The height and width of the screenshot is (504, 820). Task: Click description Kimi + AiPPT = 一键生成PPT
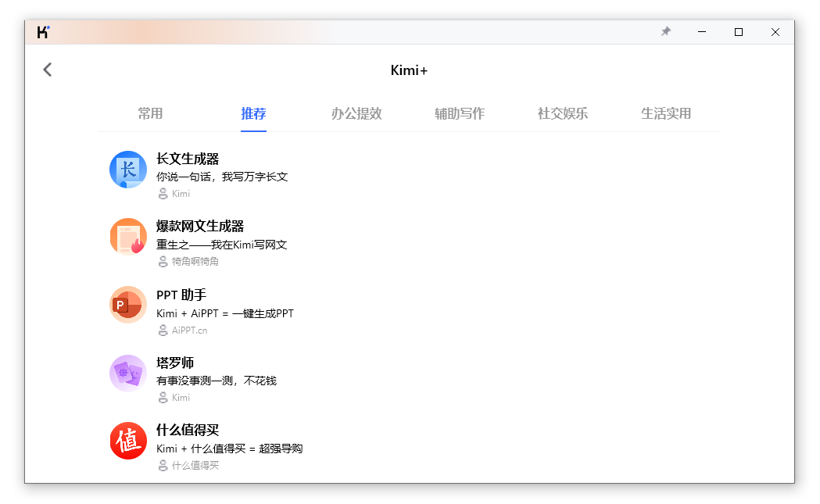(x=225, y=313)
